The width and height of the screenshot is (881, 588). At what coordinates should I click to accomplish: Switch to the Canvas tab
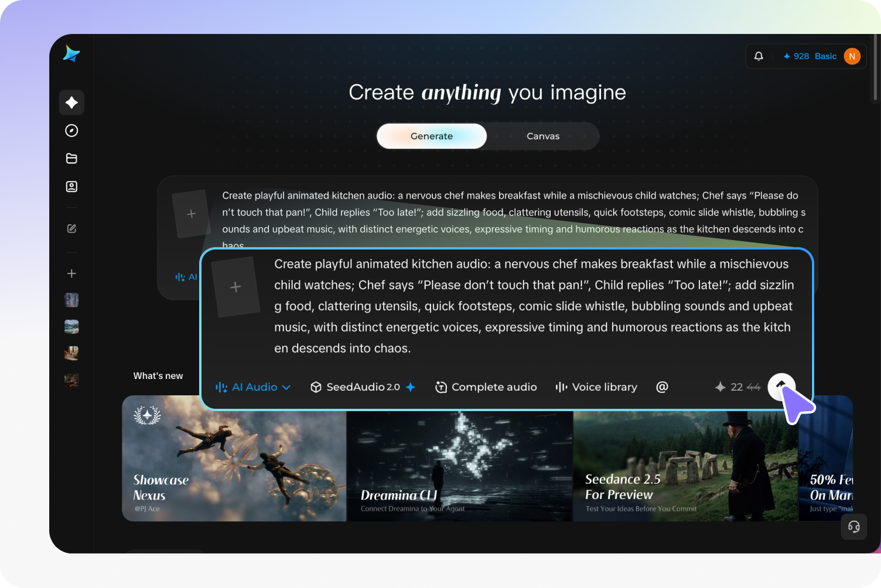coord(543,136)
